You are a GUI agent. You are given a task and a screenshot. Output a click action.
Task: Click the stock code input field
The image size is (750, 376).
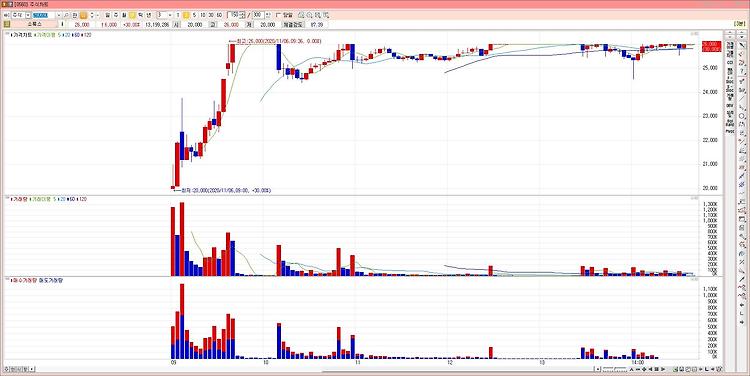[44, 15]
